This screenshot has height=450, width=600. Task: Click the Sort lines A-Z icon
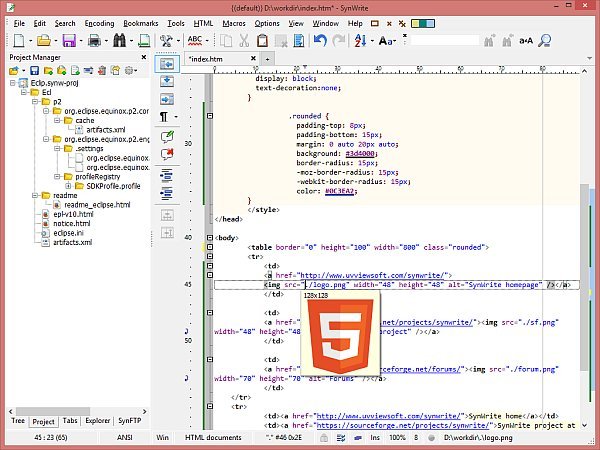pos(360,40)
